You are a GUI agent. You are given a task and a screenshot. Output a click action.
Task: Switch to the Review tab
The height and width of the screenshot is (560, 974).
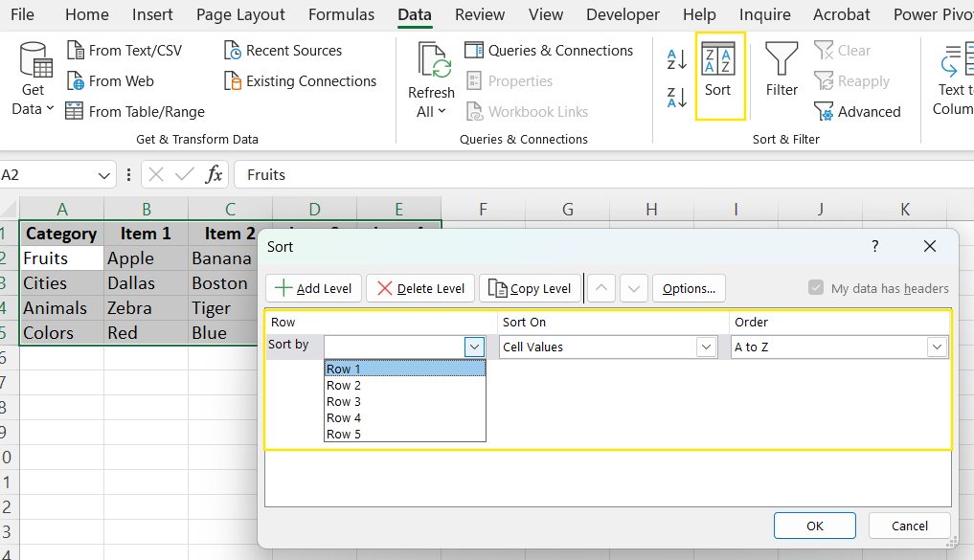click(x=480, y=14)
